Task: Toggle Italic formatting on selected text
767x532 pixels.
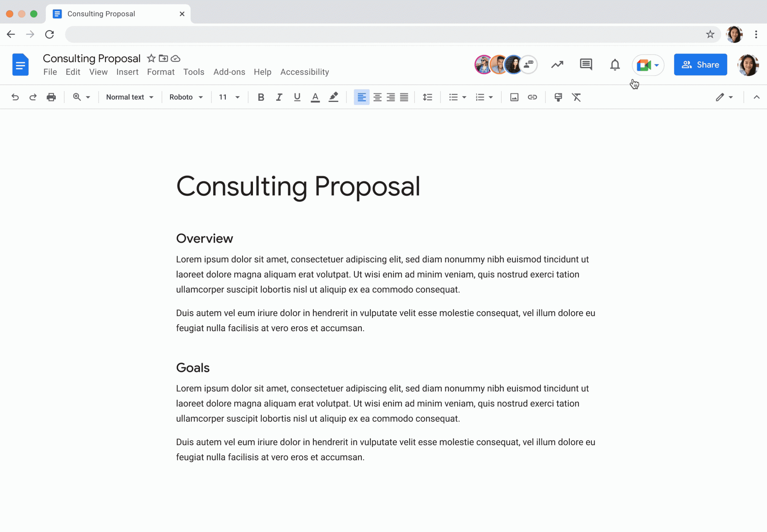Action: pos(279,97)
